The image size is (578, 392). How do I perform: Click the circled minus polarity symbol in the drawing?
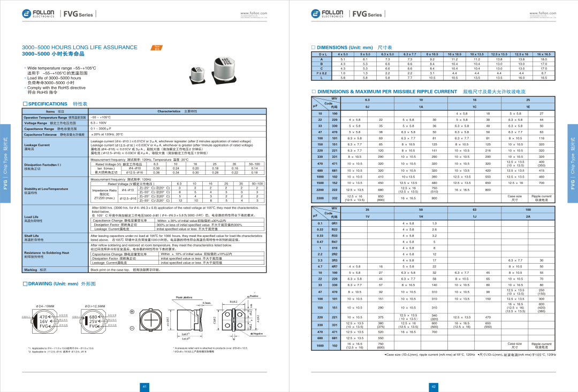point(132,328)
